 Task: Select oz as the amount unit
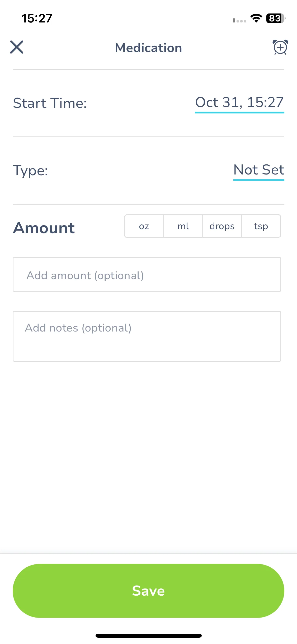(x=144, y=226)
